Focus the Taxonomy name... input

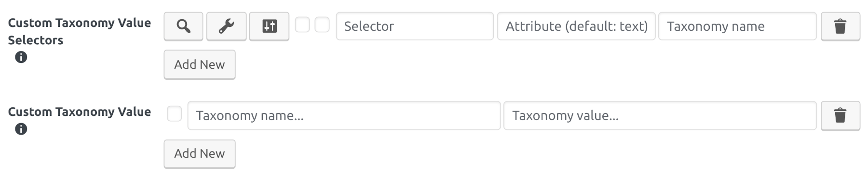[344, 115]
